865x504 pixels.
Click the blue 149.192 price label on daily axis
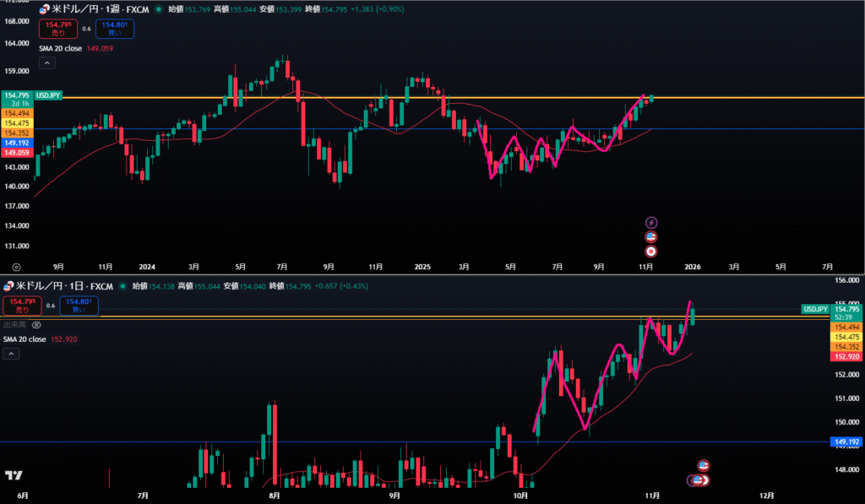[846, 442]
